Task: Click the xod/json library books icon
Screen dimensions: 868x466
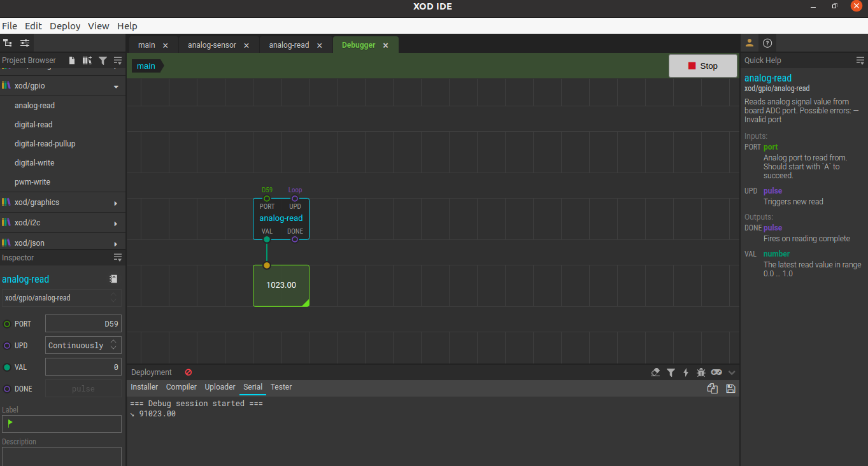Action: pyautogui.click(x=6, y=243)
